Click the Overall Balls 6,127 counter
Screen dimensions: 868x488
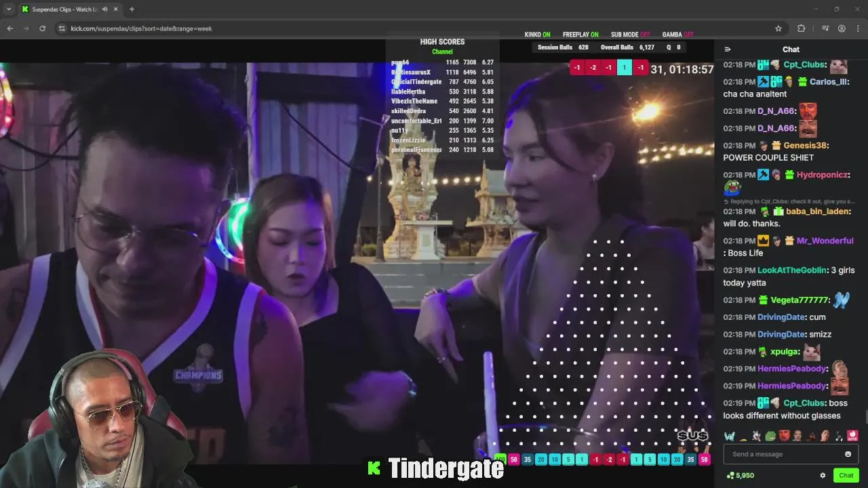click(x=627, y=47)
